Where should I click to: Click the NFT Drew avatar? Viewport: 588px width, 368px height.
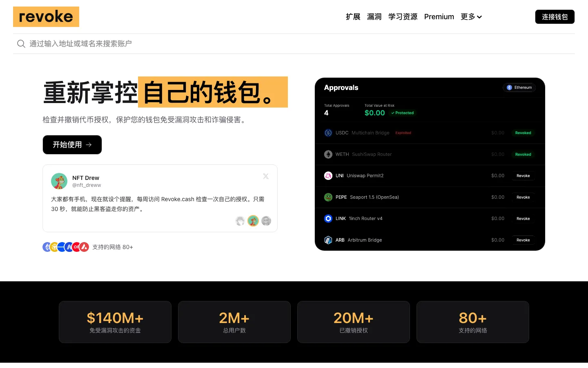(x=59, y=181)
